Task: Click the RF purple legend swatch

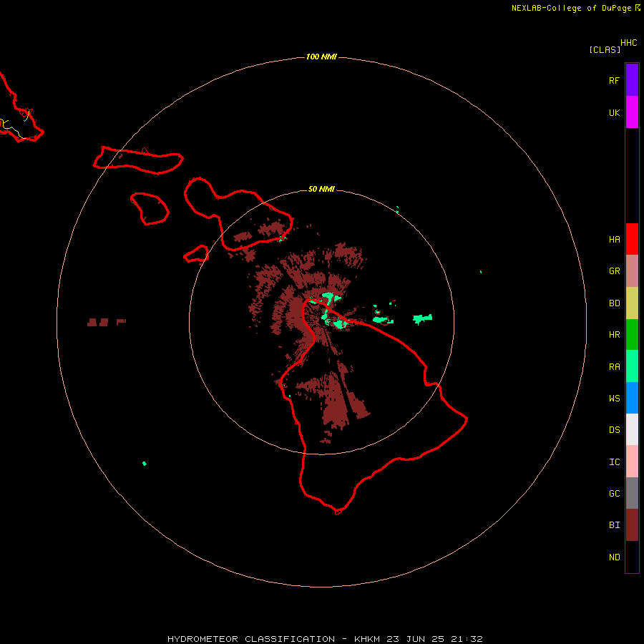Action: pyautogui.click(x=632, y=80)
